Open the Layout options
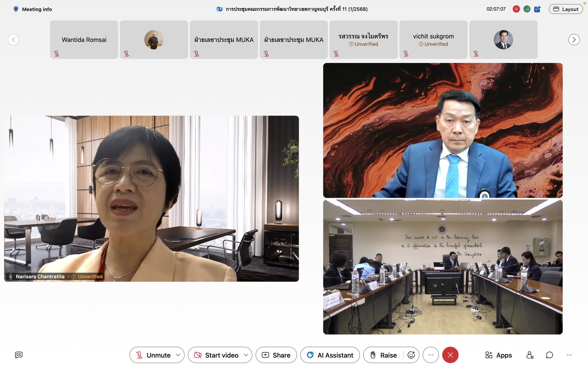 [566, 9]
